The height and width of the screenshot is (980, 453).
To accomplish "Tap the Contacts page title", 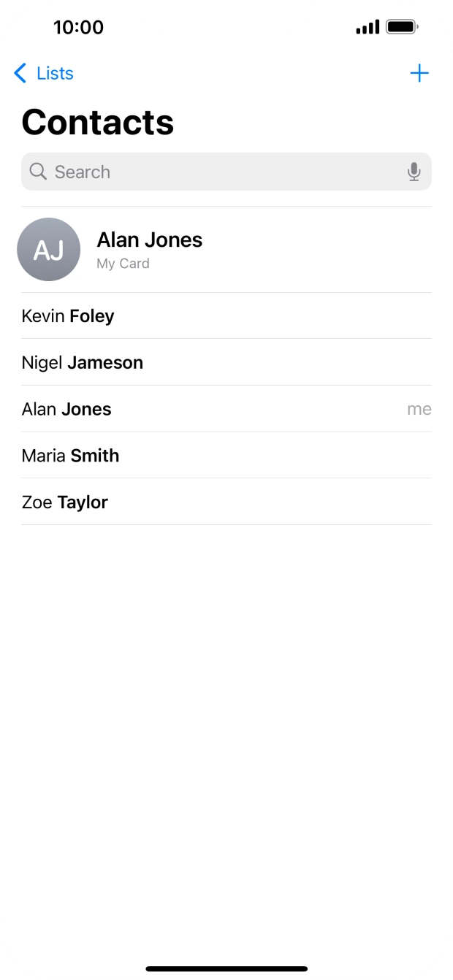I will 98,122.
